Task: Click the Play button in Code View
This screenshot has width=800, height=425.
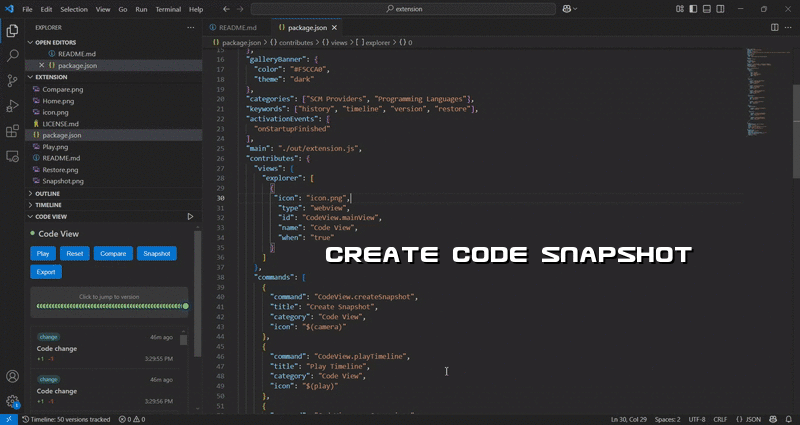Action: (43, 254)
